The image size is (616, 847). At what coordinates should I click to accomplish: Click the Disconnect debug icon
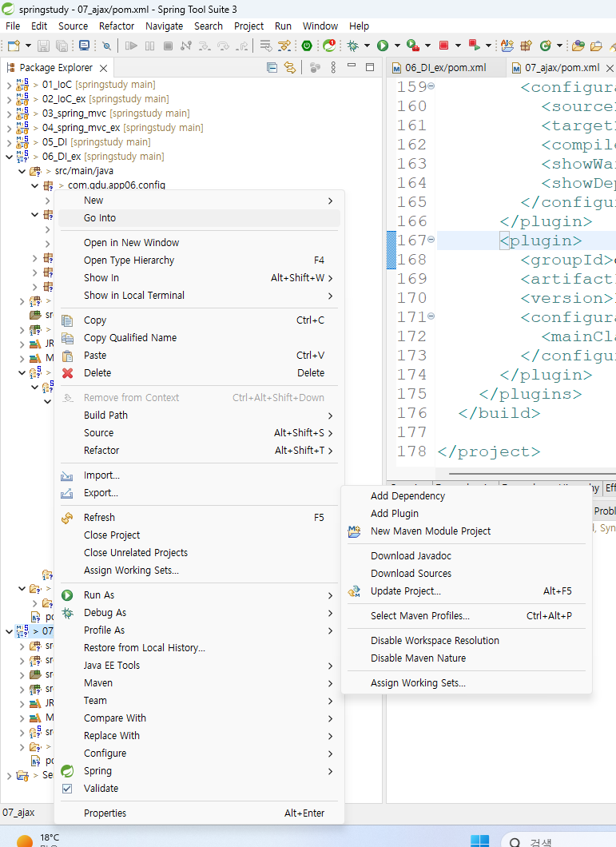pyautogui.click(x=186, y=46)
